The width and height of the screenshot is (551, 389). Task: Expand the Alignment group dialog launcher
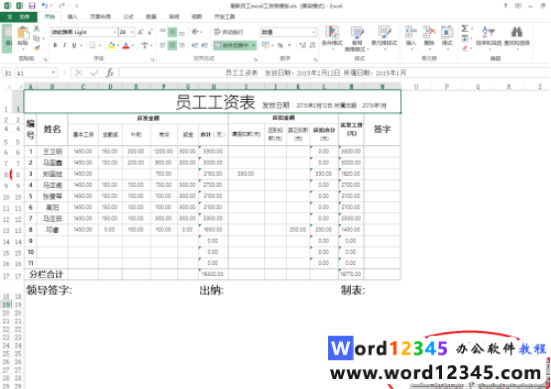(255, 59)
